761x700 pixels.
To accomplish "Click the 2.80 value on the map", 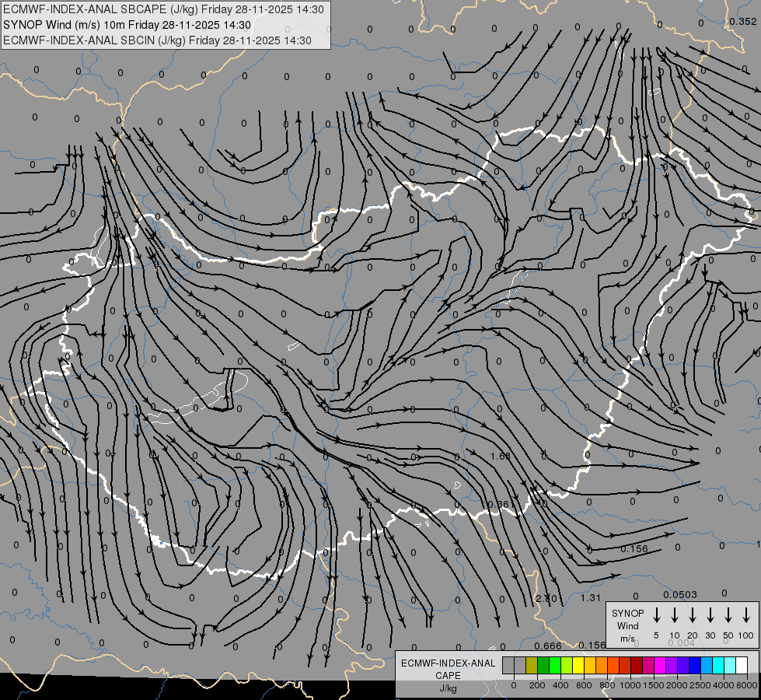I will [x=546, y=598].
